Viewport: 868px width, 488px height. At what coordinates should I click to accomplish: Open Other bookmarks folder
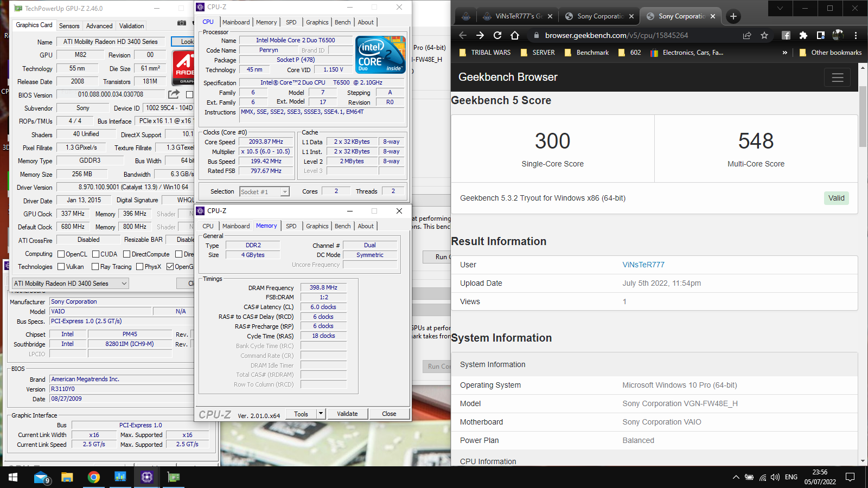[831, 53]
